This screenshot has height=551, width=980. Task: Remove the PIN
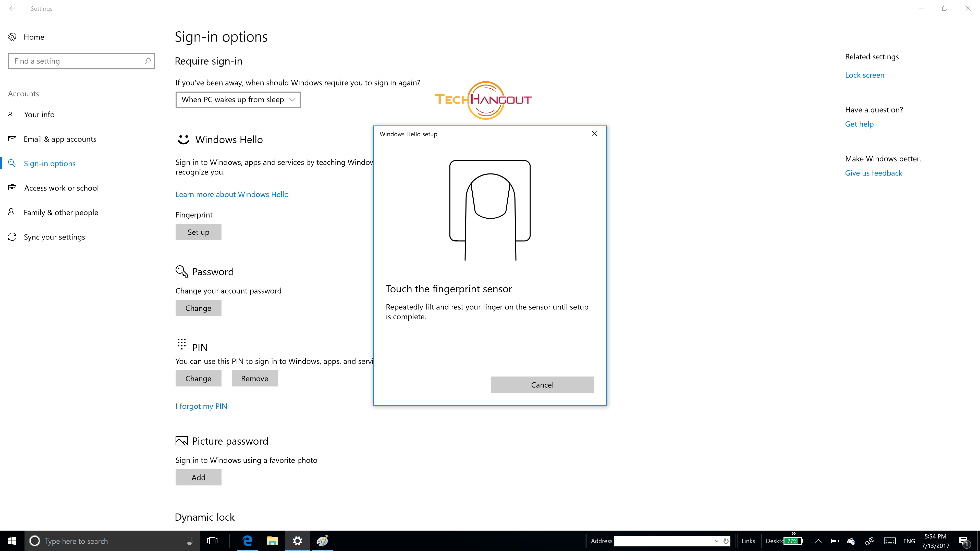pos(254,378)
